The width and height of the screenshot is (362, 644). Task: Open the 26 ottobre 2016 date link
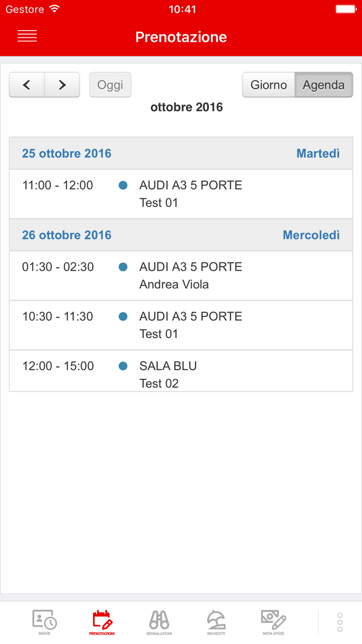(x=67, y=236)
